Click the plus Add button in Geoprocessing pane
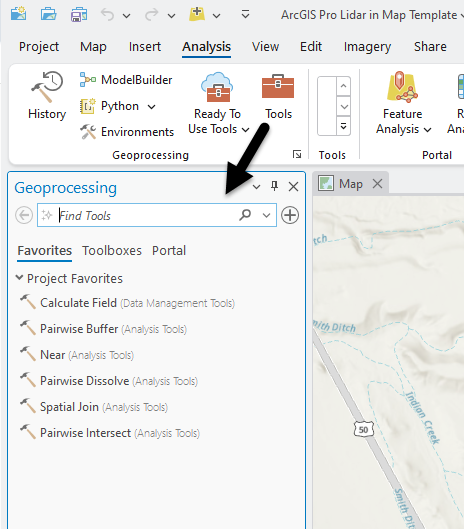 tap(290, 215)
